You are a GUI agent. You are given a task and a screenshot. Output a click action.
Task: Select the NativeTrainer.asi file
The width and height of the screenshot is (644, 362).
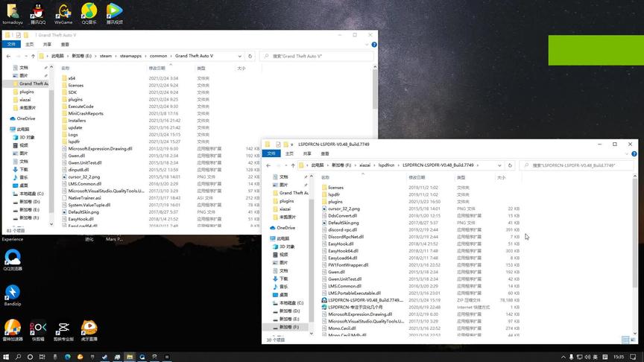84,197
